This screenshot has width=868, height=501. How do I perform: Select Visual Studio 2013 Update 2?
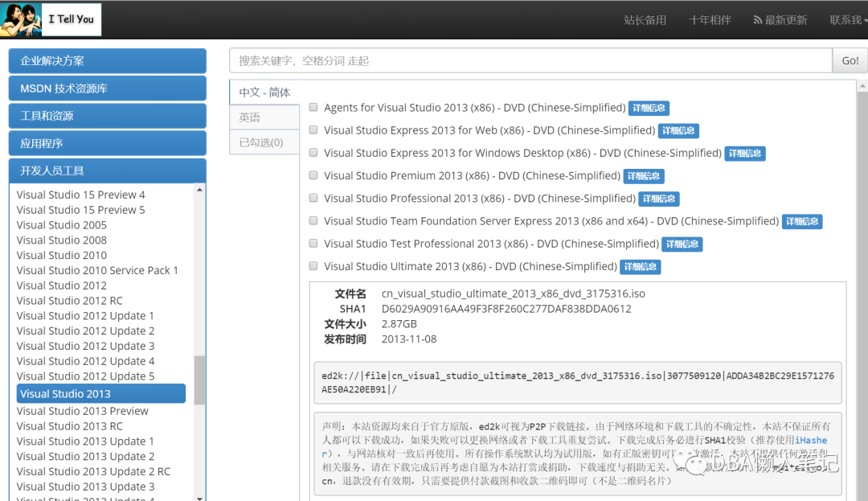[85, 457]
